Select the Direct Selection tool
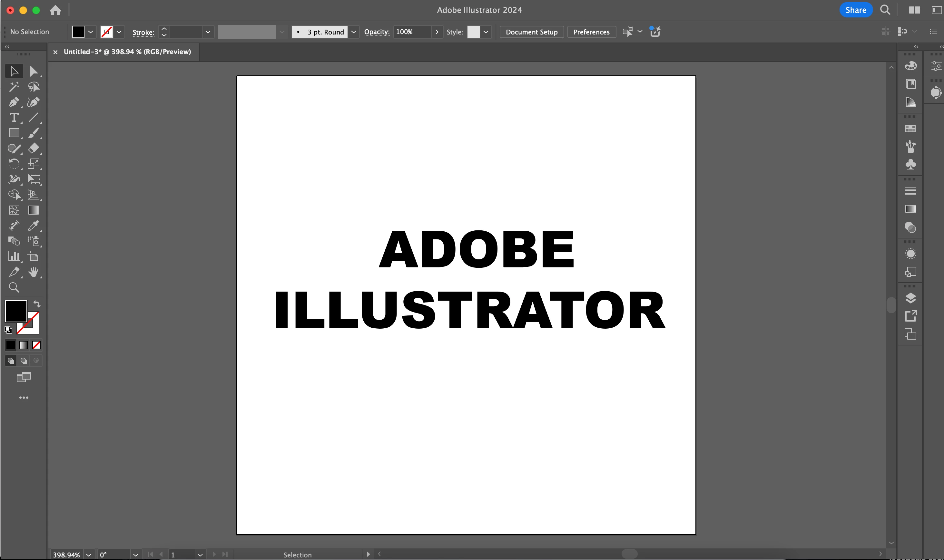 point(33,71)
